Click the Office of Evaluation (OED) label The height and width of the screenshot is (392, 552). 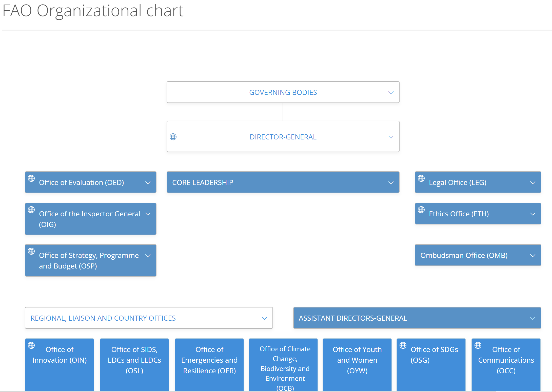click(x=82, y=182)
